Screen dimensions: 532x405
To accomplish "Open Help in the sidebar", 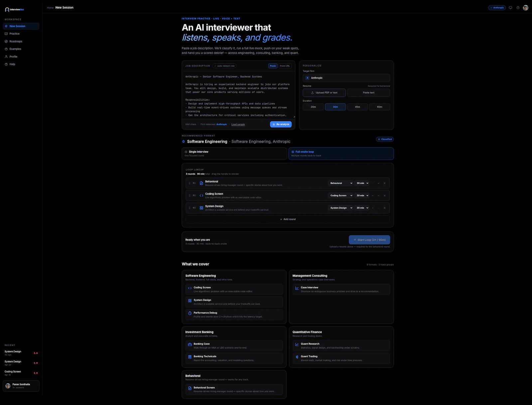I will (x=21, y=64).
